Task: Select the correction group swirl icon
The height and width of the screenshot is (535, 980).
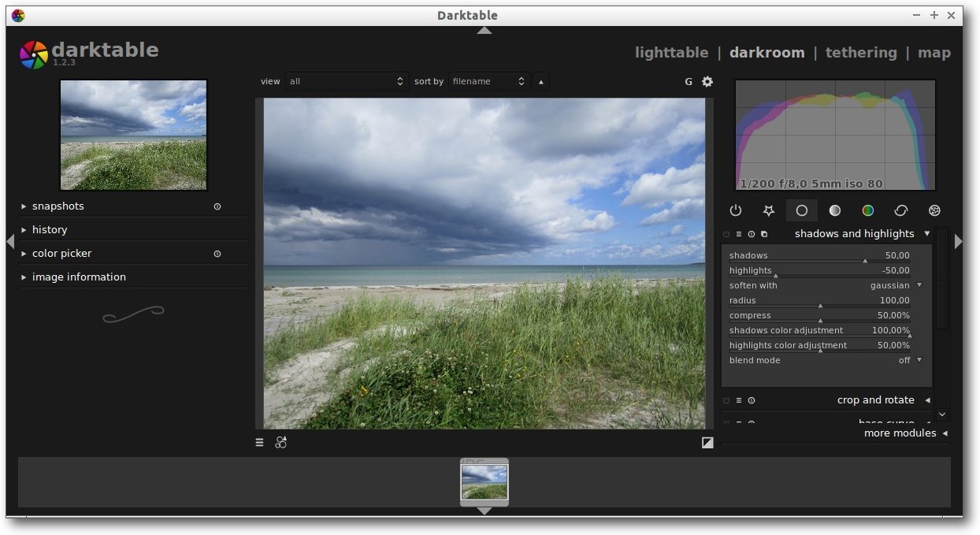Action: [x=901, y=210]
